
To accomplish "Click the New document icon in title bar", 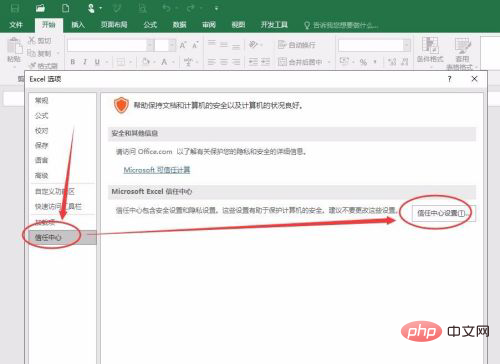I will click(66, 8).
